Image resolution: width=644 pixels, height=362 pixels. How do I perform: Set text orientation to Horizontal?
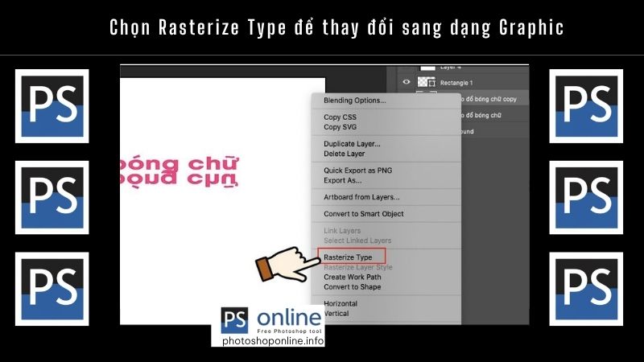click(341, 304)
